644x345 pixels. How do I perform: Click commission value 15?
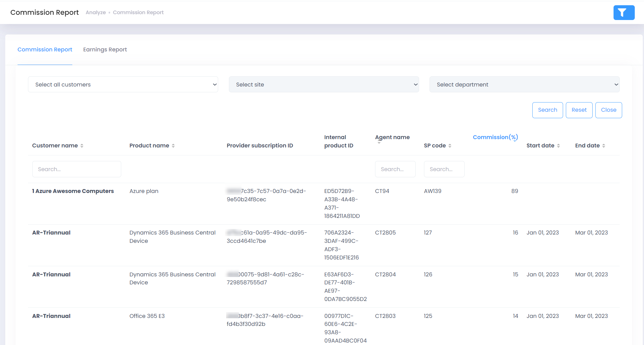(x=515, y=275)
